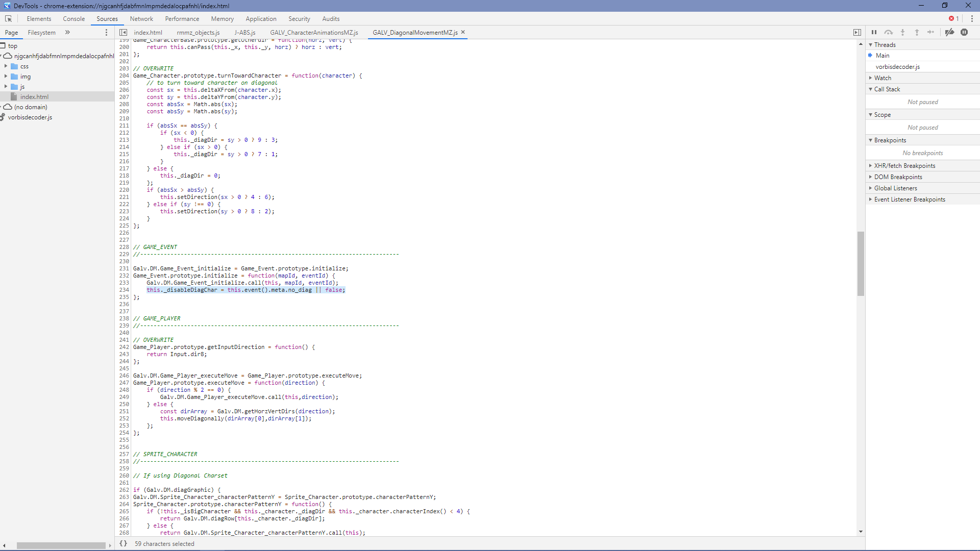Pause script execution

(874, 32)
